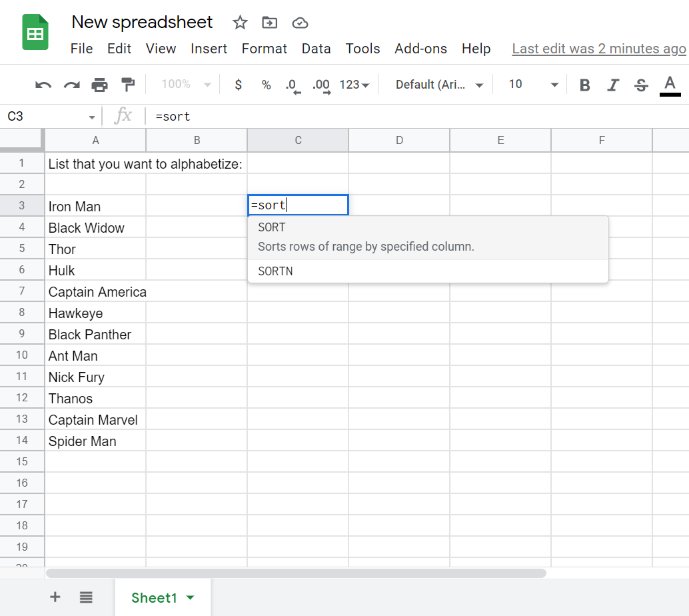Select the SORTN function suggestion
Image resolution: width=689 pixels, height=616 pixels.
[428, 271]
